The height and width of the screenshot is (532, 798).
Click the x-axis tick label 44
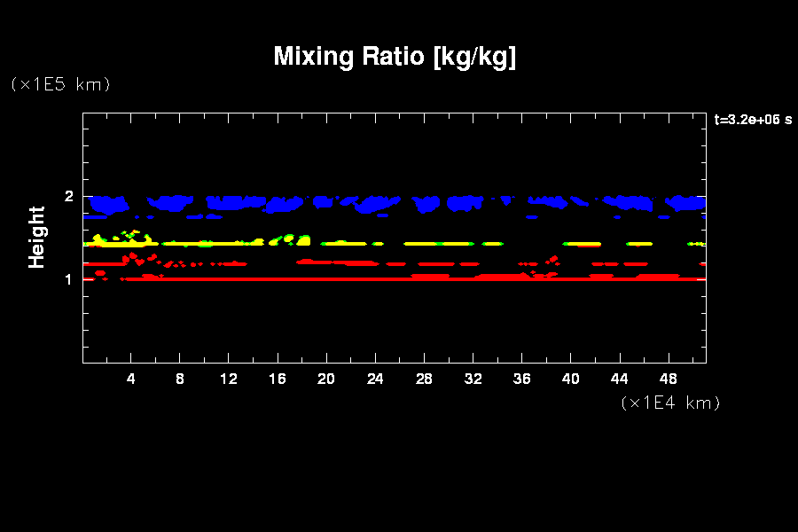pyautogui.click(x=619, y=379)
